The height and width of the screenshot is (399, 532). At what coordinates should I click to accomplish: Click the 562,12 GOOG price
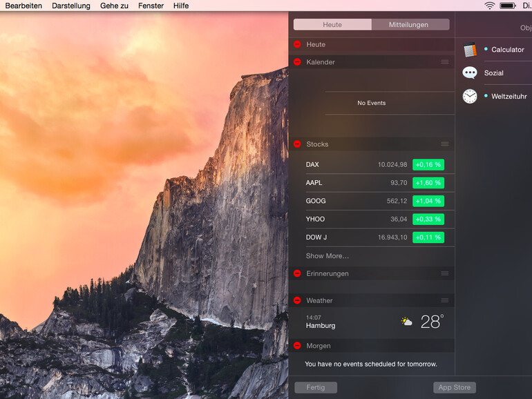coord(397,201)
